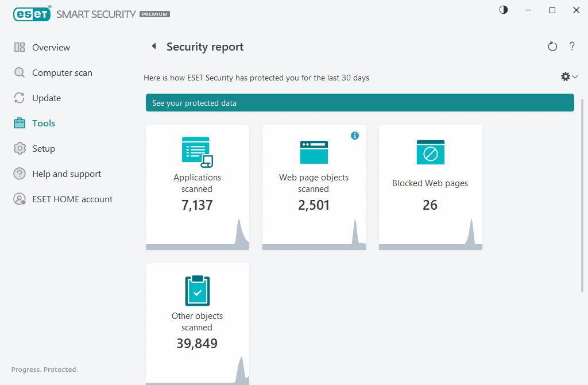Click info icon on Web page objects card
The height and width of the screenshot is (385, 588).
point(355,136)
